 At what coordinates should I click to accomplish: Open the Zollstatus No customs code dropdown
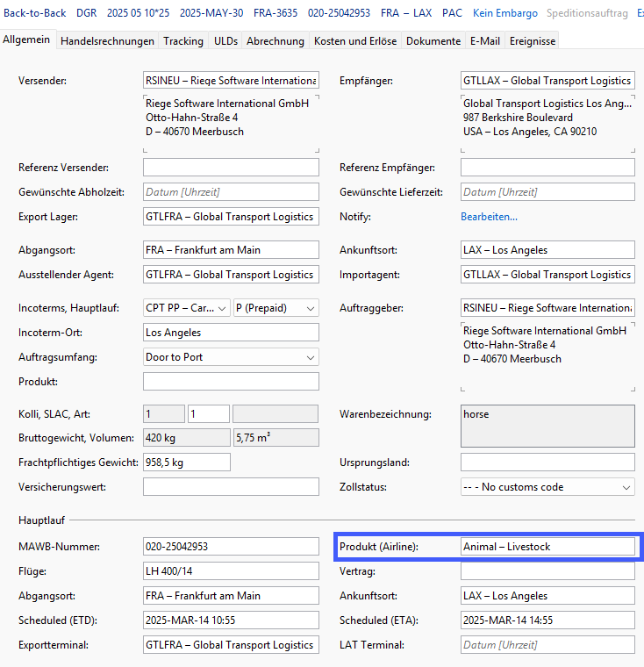coord(547,487)
